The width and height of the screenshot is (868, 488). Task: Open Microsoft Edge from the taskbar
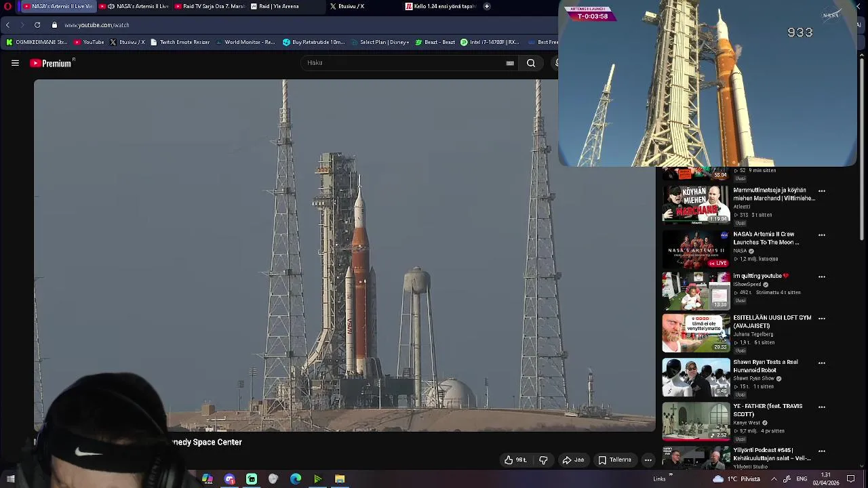[296, 479]
